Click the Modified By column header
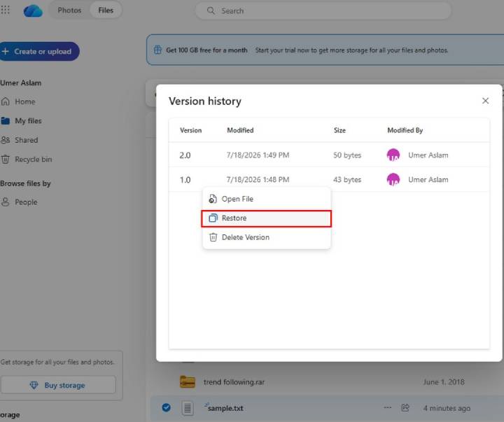Screen dimensions: 504x422 pyautogui.click(x=405, y=130)
